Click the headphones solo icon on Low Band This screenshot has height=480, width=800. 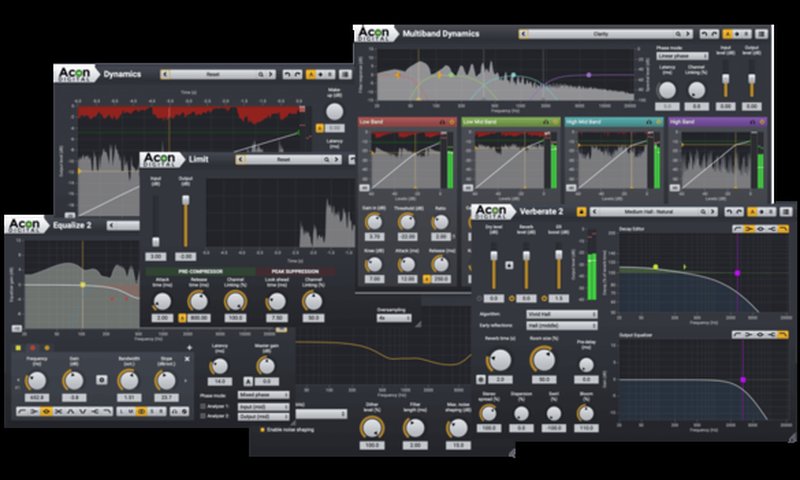click(440, 122)
